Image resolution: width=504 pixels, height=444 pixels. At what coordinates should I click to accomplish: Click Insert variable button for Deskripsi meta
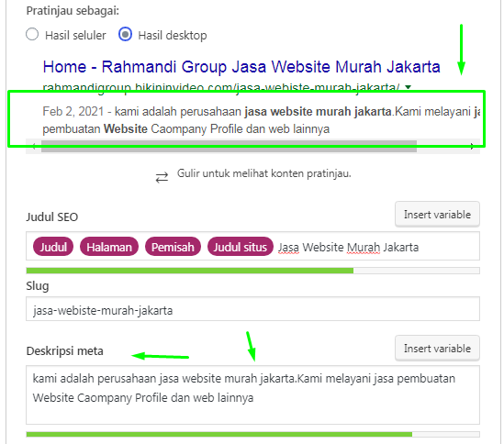pos(437,349)
